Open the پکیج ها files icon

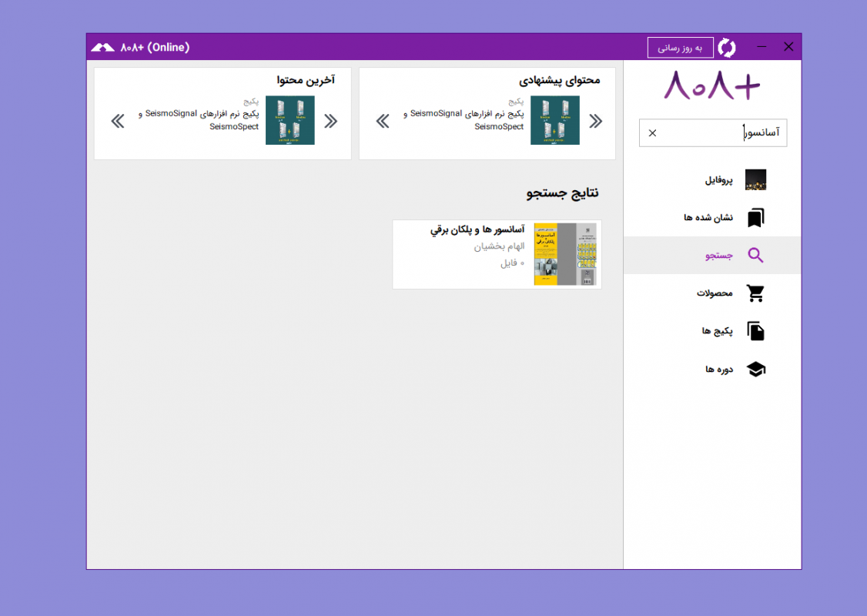click(755, 331)
